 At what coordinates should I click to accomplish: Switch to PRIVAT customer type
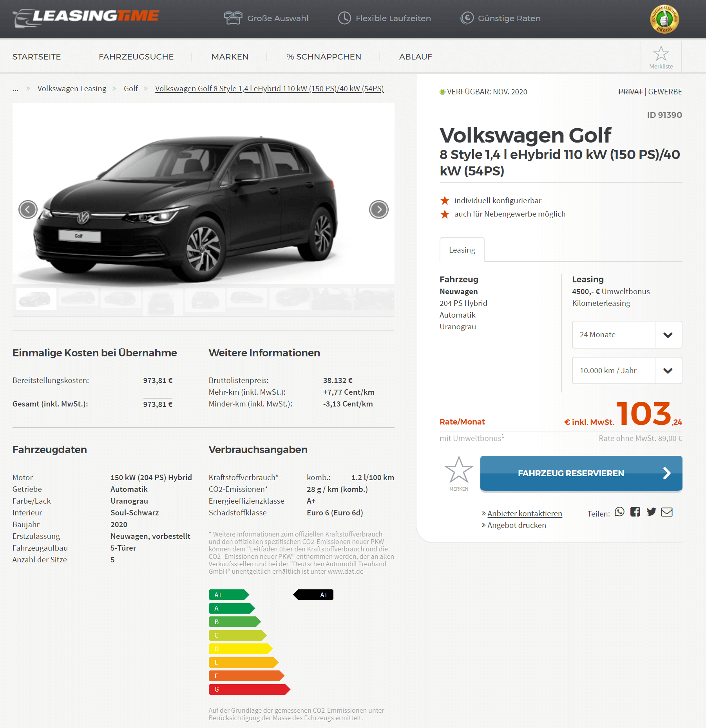[630, 92]
